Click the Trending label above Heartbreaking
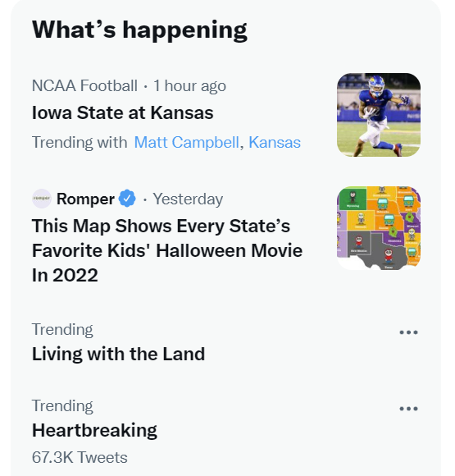The height and width of the screenshot is (476, 455). [62, 405]
